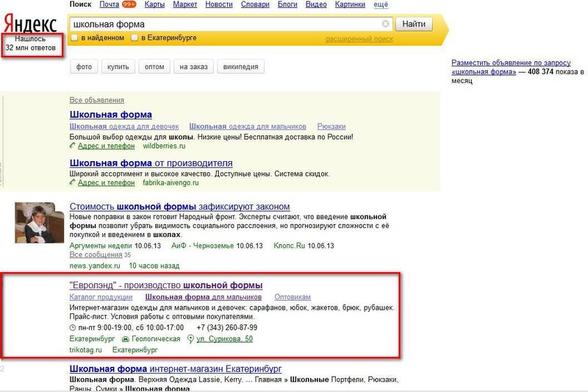Click the phone icon under wildberries.ru ad
Image resolution: width=588 pixels, height=392 pixels.
coord(73,146)
